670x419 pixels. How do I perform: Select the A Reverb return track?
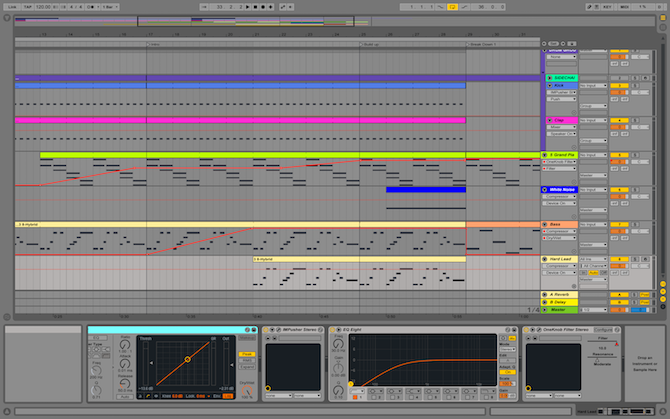(560, 294)
